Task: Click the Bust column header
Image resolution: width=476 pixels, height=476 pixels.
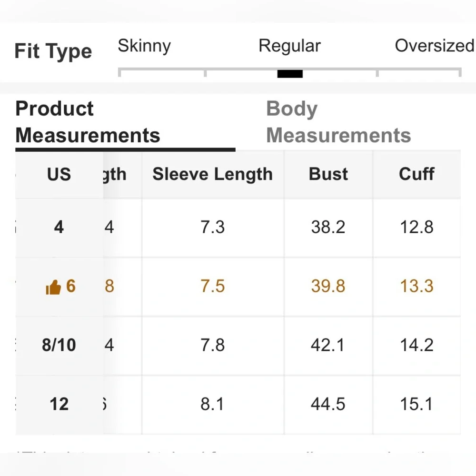Action: (328, 174)
